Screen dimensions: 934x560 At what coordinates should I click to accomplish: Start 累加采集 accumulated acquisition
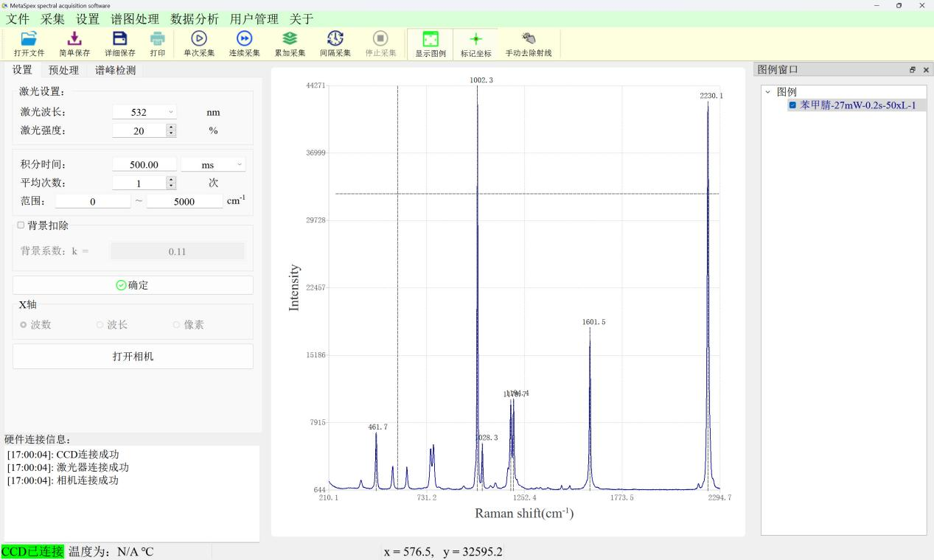pyautogui.click(x=290, y=43)
